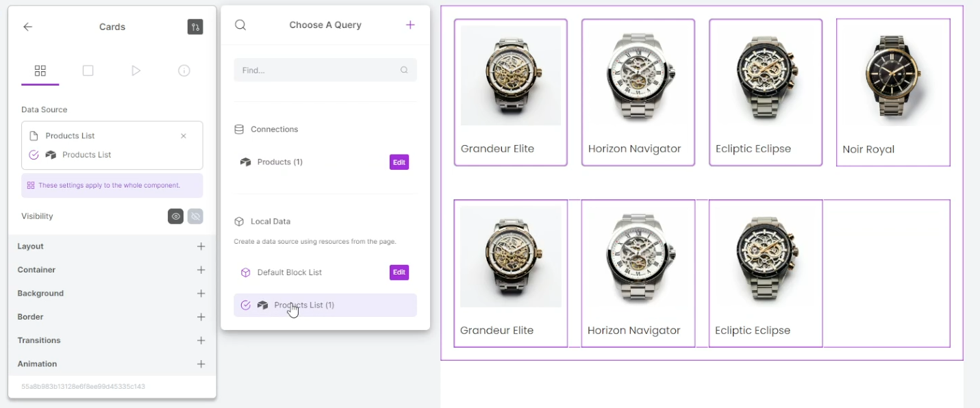The image size is (980, 408).
Task: Expand the Container section
Action: click(x=201, y=270)
